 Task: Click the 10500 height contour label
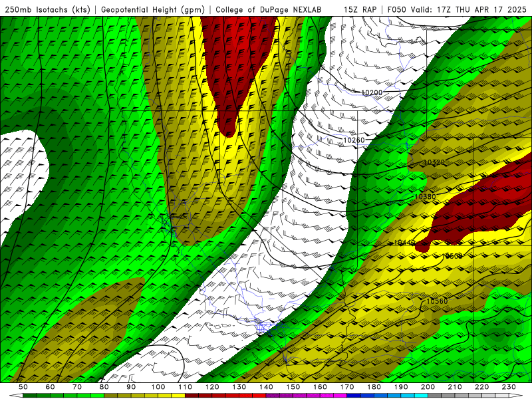click(452, 256)
